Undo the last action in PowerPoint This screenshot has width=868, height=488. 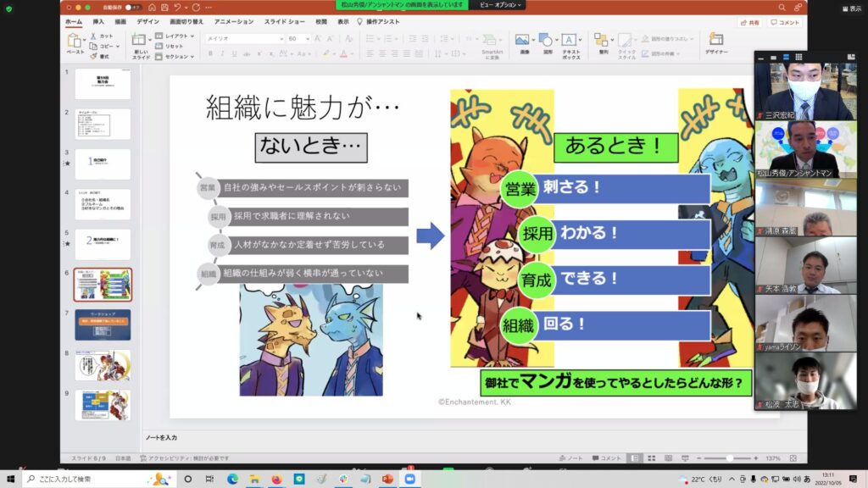pyautogui.click(x=177, y=8)
